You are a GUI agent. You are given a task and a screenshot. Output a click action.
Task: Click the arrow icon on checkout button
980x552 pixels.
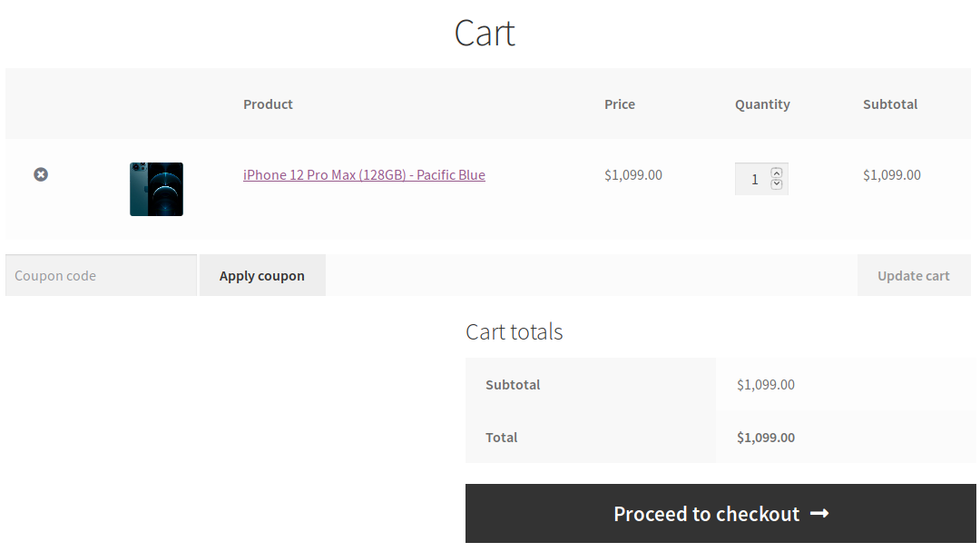819,513
